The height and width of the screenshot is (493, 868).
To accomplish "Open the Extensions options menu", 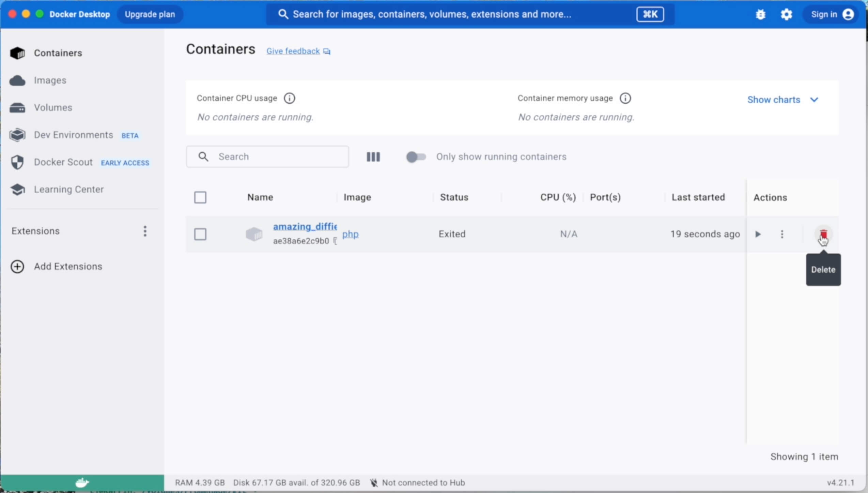I will click(145, 231).
